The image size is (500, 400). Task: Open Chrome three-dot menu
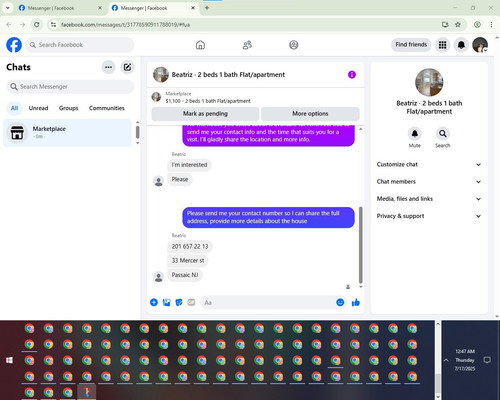coord(491,25)
